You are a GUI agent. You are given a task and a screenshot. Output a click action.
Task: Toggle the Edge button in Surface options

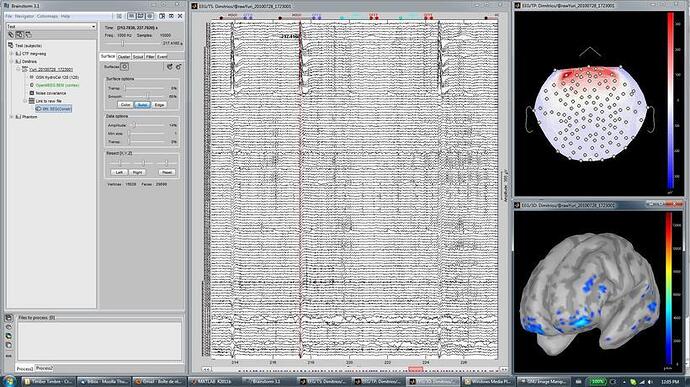tap(159, 105)
